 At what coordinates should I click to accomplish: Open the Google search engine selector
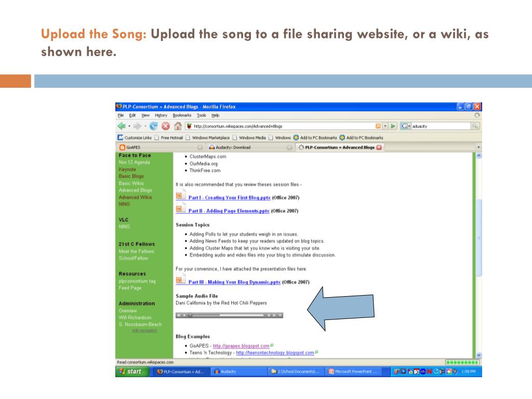[405, 126]
